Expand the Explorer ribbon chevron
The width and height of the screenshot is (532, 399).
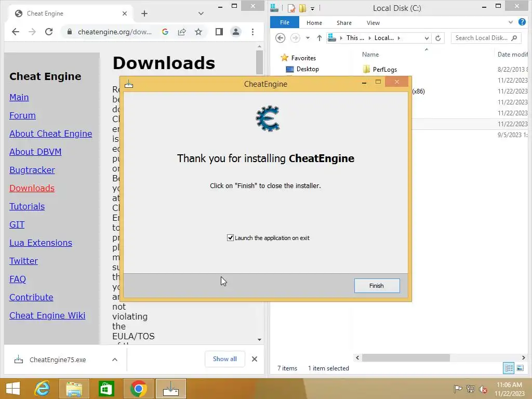click(511, 22)
